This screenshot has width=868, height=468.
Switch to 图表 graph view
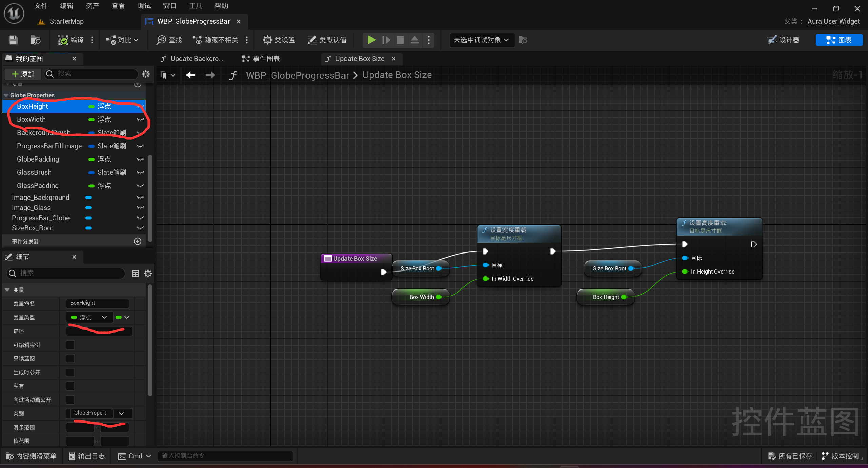pyautogui.click(x=839, y=40)
